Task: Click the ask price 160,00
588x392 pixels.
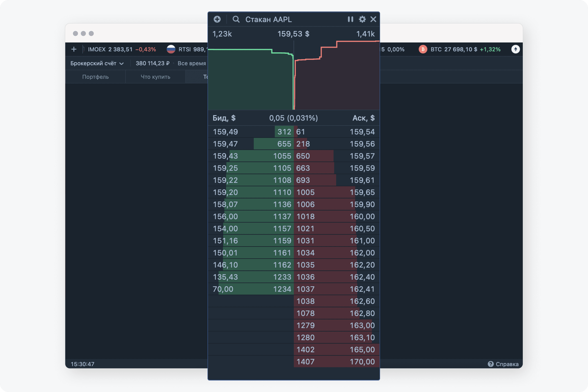Action: coord(362,217)
